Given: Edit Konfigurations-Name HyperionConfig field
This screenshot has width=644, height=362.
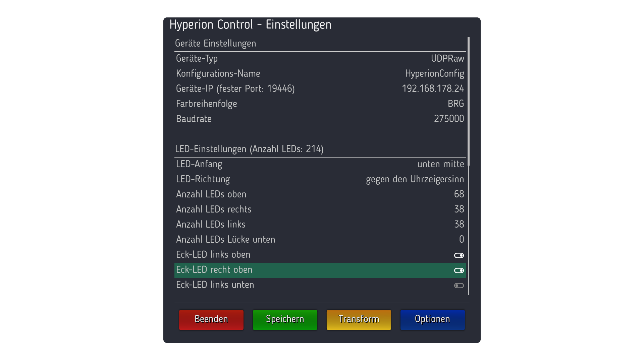Looking at the screenshot, I should click(435, 74).
